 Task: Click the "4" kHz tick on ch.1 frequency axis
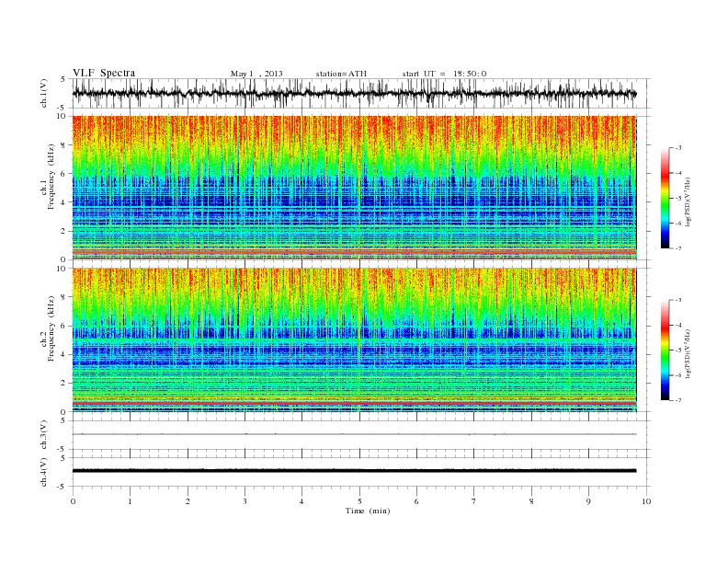64,202
